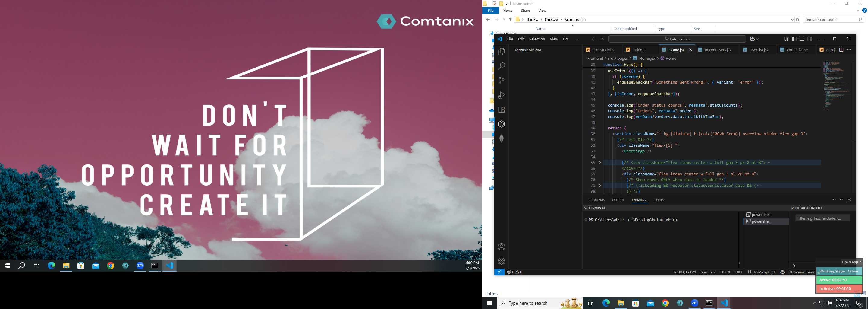Open the Accounts icon in VS Code

(x=502, y=247)
